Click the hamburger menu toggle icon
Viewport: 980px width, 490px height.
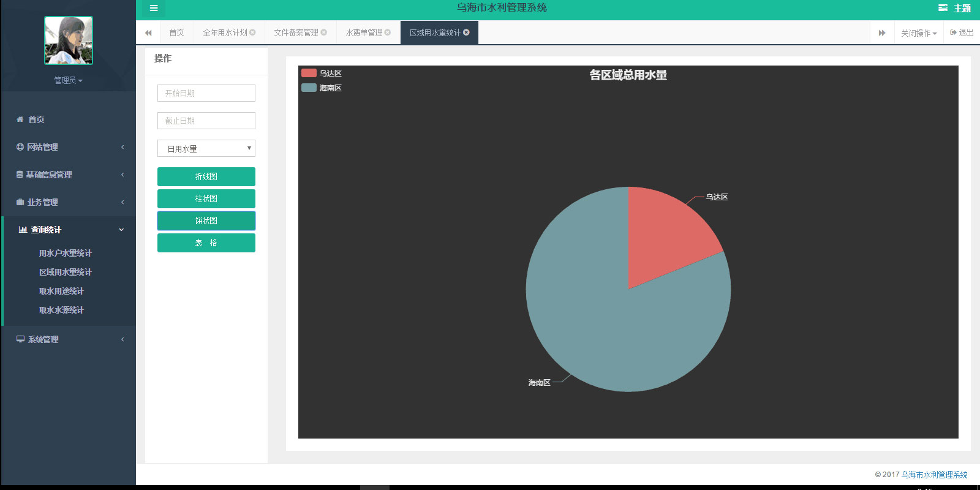154,8
